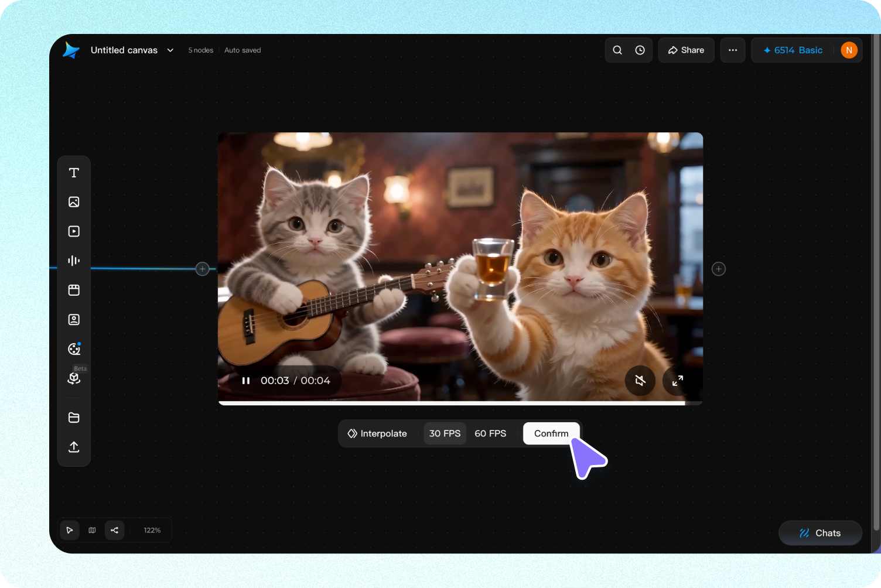Select the Text tool in left sidebar
The height and width of the screenshot is (588, 881).
pyautogui.click(x=74, y=173)
